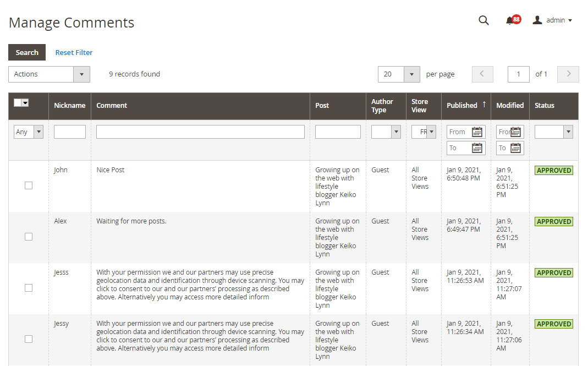Viewport: 588px width, 366px height.
Task: Click published time 'Jan 9, 2021, 11:26:34 AM'
Action: tap(465, 327)
